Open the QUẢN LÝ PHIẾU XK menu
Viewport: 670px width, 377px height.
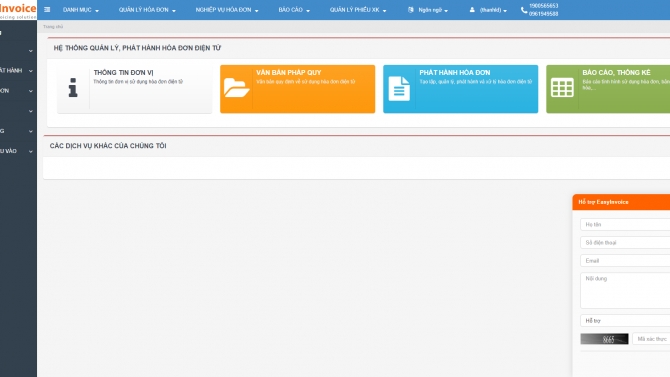pyautogui.click(x=358, y=10)
